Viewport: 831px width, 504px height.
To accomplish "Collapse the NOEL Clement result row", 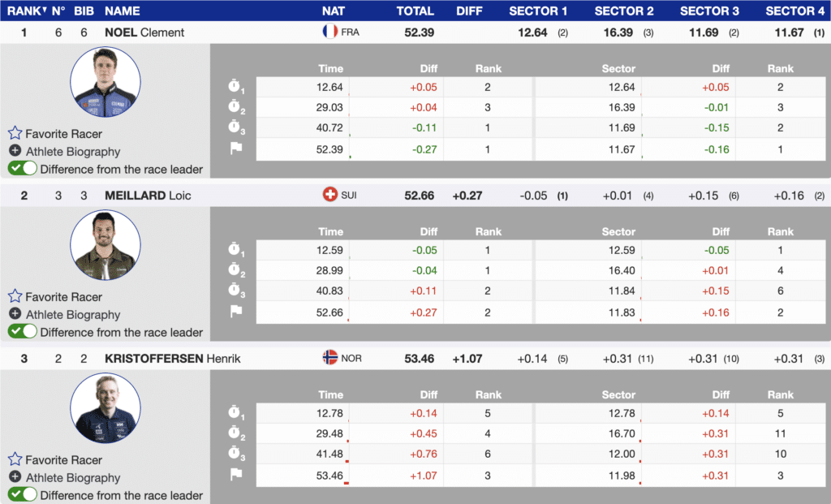I will [x=144, y=32].
